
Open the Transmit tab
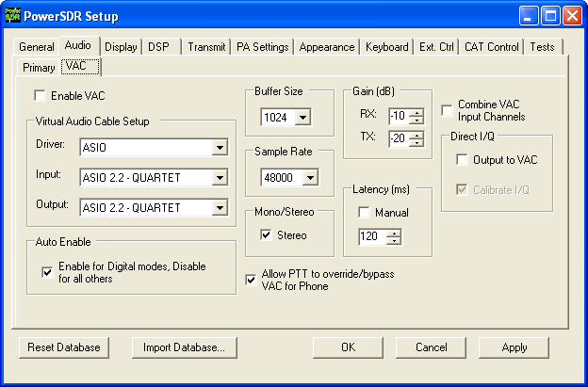[x=206, y=47]
